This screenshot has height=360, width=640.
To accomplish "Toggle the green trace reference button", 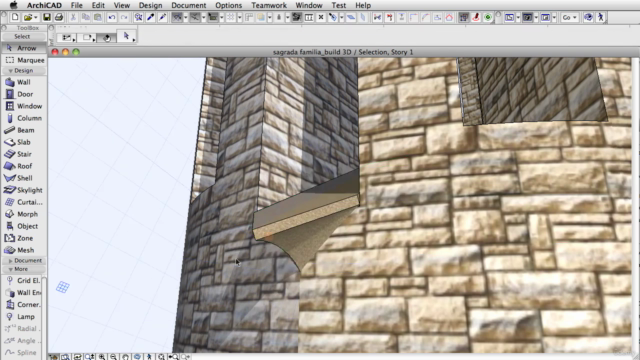I will click(488, 17).
